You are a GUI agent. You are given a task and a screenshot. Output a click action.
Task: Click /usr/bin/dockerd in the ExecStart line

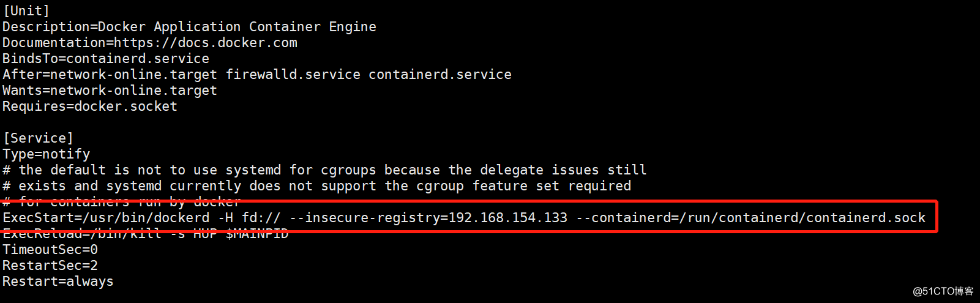tap(146, 217)
